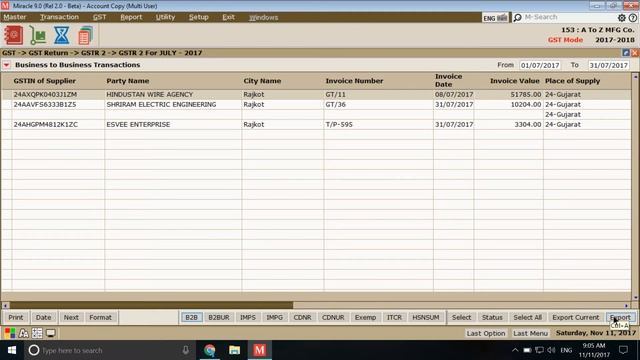The width and height of the screenshot is (640, 360).
Task: Click the green hand-truck stock icon
Action: coord(38,36)
